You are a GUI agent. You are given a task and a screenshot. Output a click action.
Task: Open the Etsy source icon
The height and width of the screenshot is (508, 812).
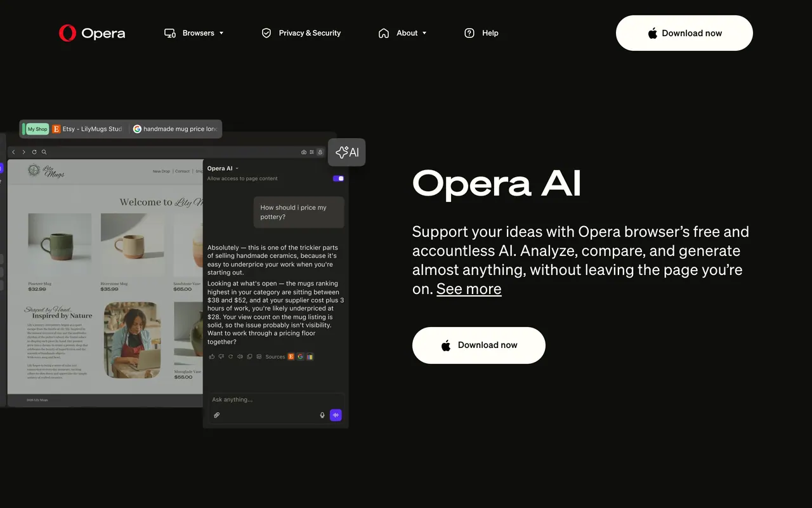pos(291,357)
